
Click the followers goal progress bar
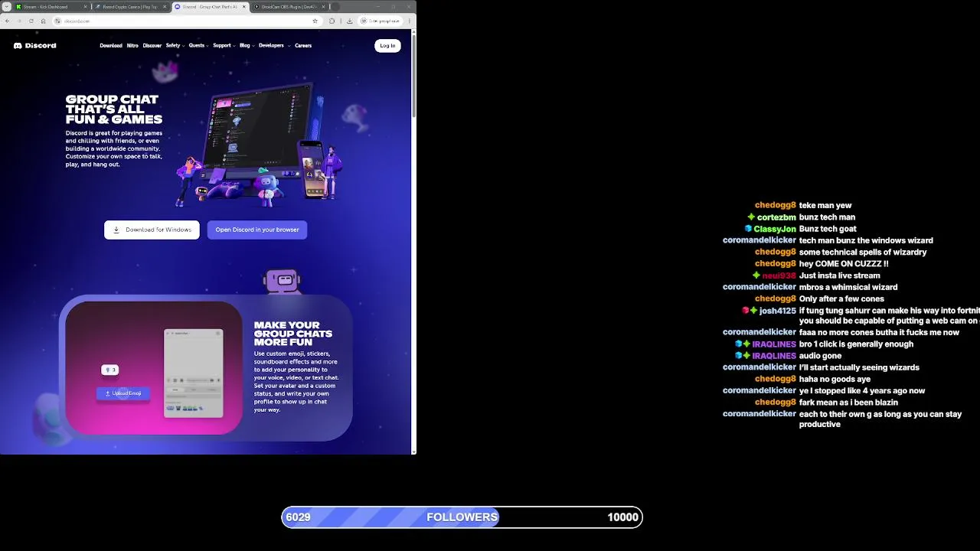[462, 517]
